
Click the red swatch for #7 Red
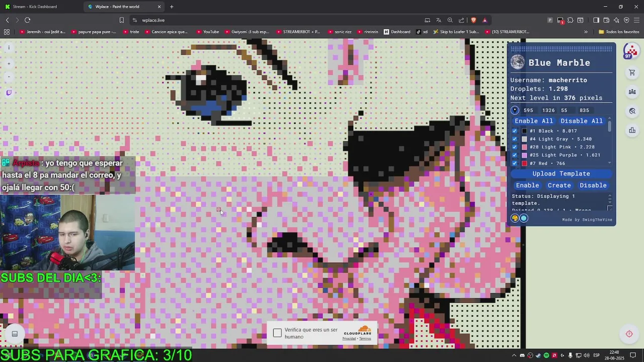524,163
